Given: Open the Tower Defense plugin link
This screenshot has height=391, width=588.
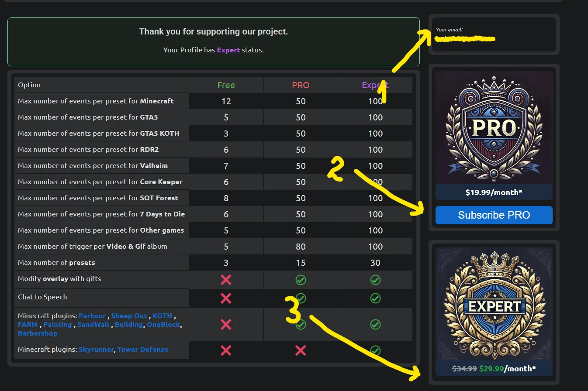Looking at the screenshot, I should [x=143, y=349].
